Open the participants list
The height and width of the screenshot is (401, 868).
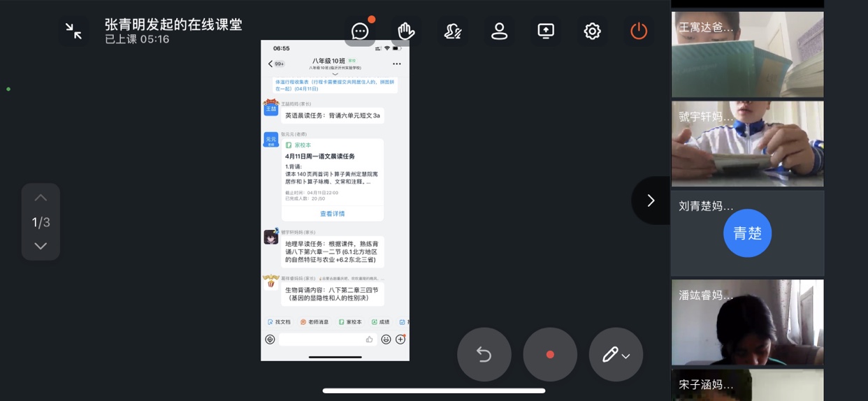click(499, 31)
